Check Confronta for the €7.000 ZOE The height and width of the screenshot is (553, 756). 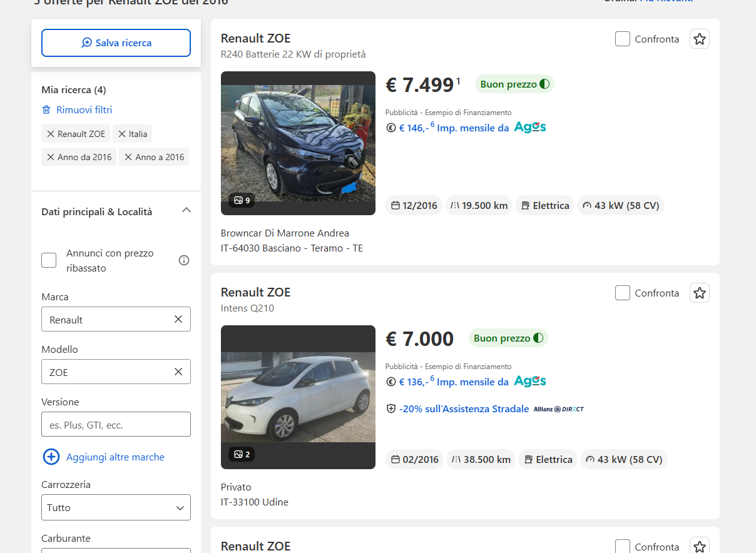(623, 293)
